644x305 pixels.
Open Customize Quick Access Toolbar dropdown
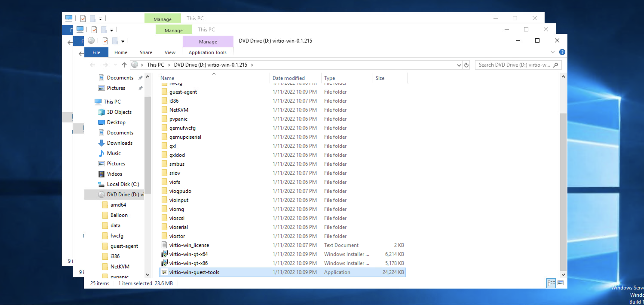point(123,41)
